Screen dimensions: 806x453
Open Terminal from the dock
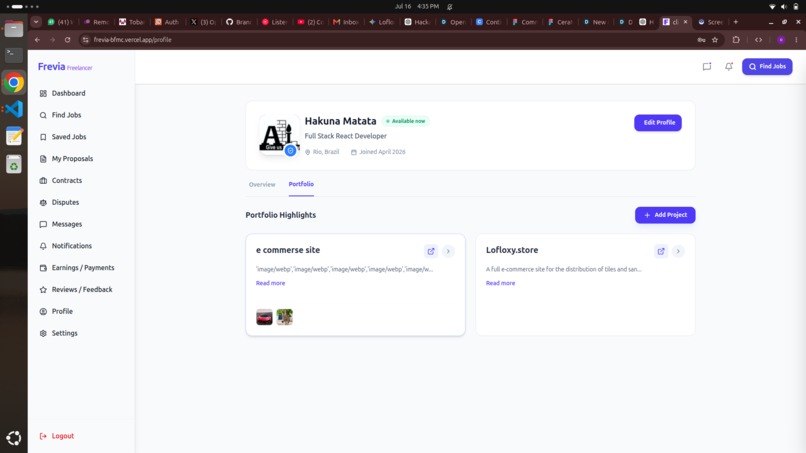coord(14,55)
